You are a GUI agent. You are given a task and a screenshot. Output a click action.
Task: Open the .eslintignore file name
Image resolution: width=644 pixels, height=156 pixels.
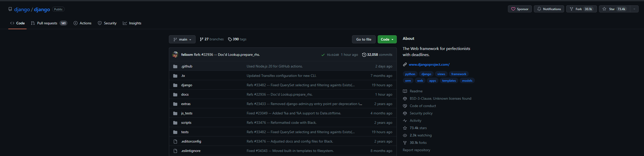(x=191, y=151)
